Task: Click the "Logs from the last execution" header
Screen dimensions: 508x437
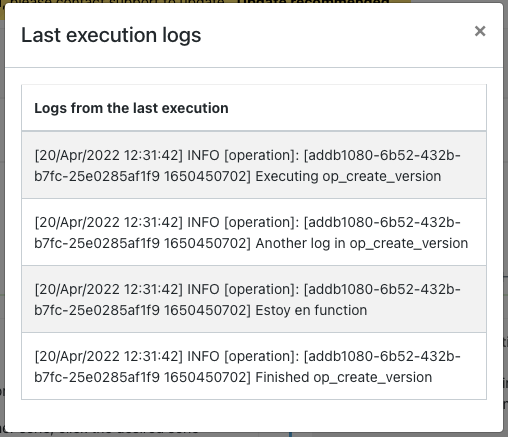Action: click(131, 108)
